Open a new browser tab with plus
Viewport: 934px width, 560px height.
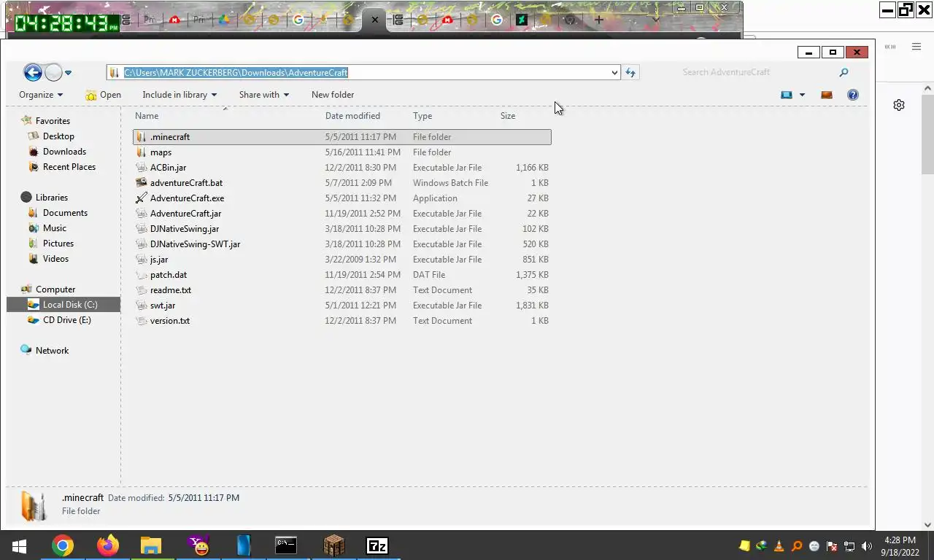pyautogui.click(x=598, y=20)
